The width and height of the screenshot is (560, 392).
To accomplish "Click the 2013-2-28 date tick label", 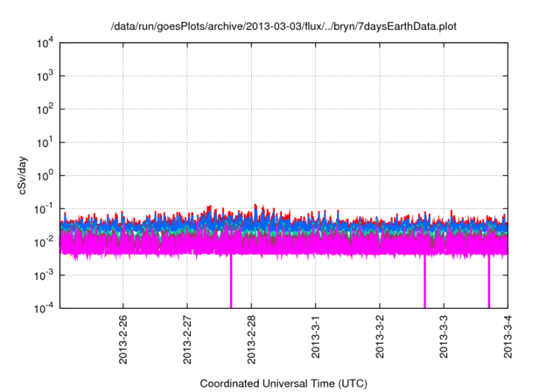I will point(251,339).
